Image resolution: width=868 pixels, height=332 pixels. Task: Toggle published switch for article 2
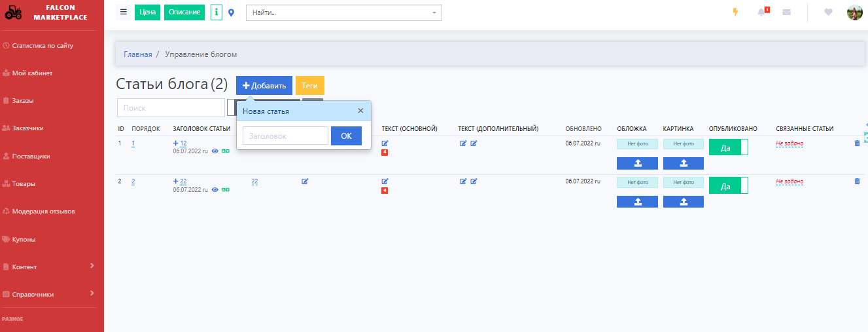pyautogui.click(x=728, y=186)
